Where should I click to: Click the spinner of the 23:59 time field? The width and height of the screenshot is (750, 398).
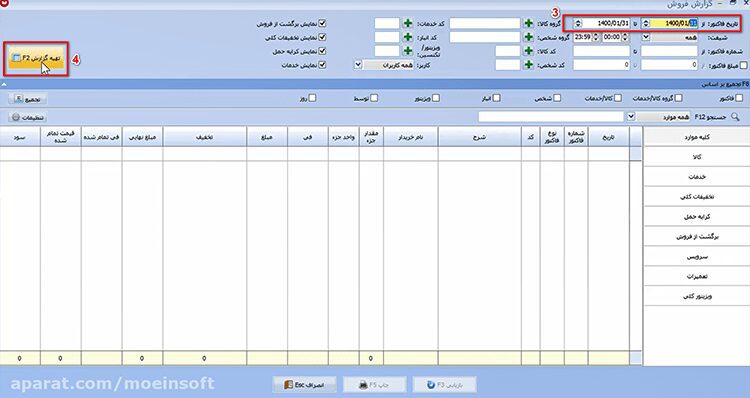pyautogui.click(x=596, y=37)
